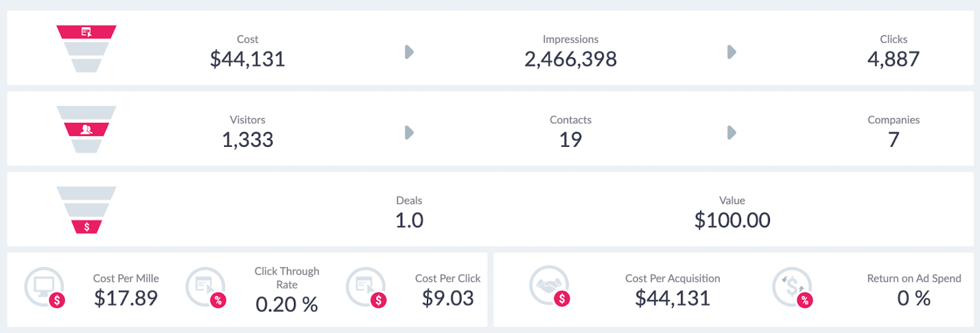The image size is (980, 333).
Task: Select the Value amount $100.00
Action: pyautogui.click(x=732, y=220)
